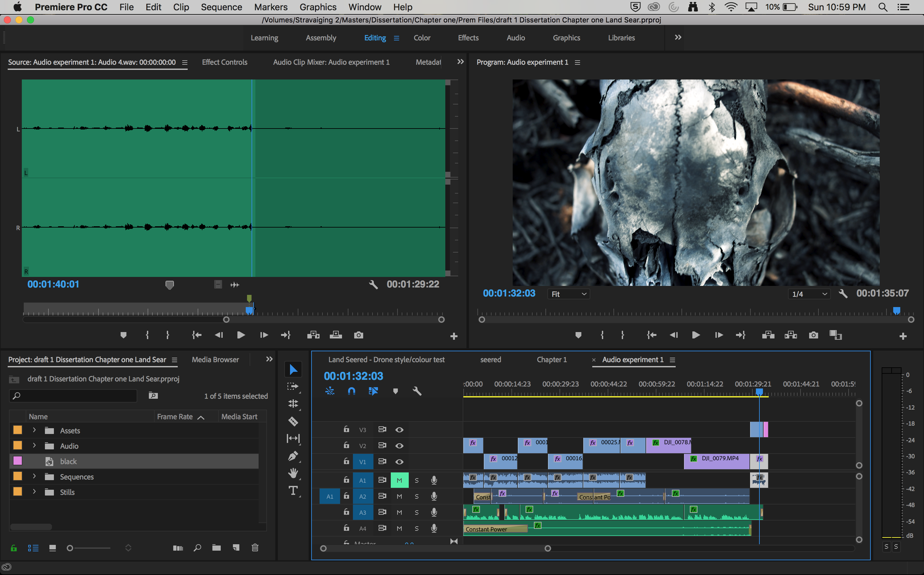Viewport: 924px width, 575px height.
Task: Hide video track V2 with eye icon
Action: (399, 446)
